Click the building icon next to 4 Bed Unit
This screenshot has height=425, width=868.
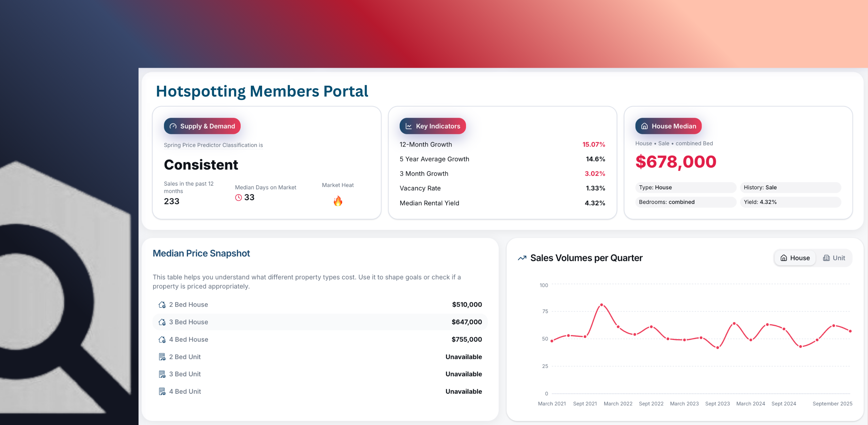coord(162,391)
